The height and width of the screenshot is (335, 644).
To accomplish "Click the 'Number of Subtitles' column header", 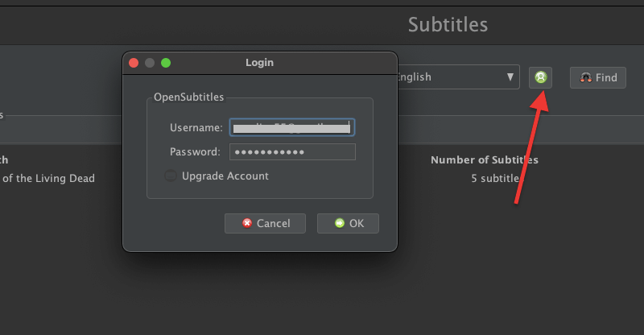I will pyautogui.click(x=485, y=160).
